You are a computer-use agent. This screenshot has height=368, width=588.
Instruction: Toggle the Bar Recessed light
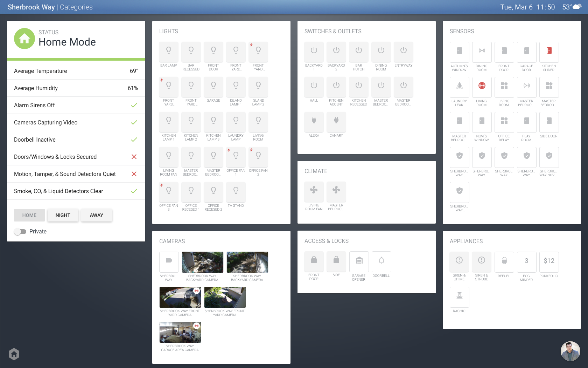tap(191, 52)
